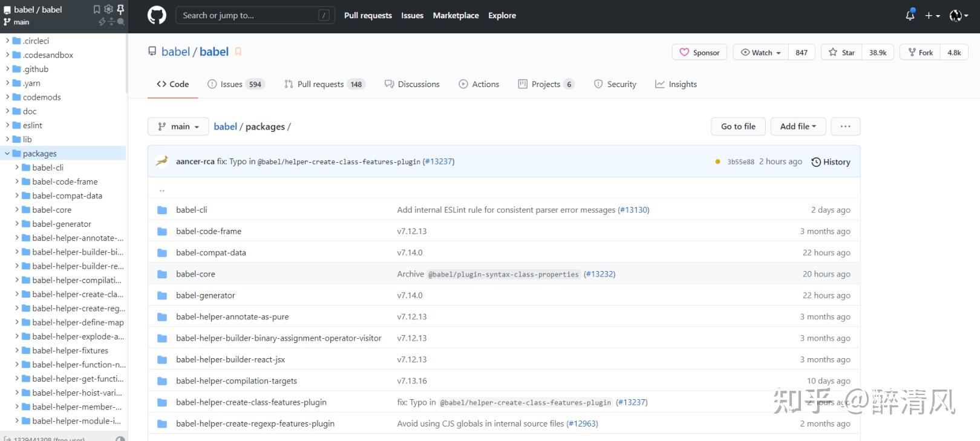Click the Octotree collapse-all divider icon

click(111, 22)
